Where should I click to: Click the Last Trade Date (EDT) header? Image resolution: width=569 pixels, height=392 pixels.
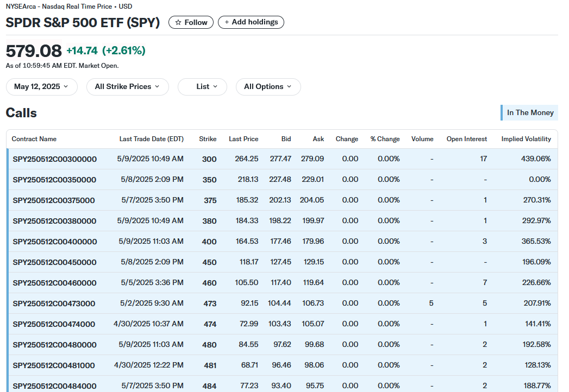click(151, 139)
